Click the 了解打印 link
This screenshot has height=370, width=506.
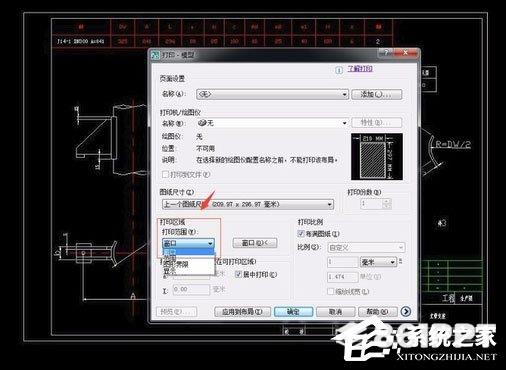point(360,69)
